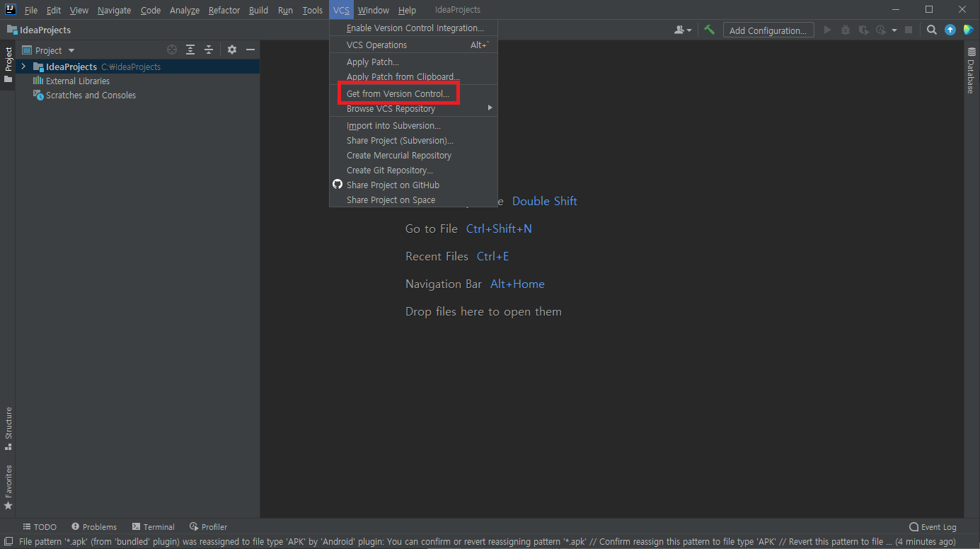Viewport: 980px width, 549px height.
Task: Open the Analyze menu
Action: tap(185, 10)
